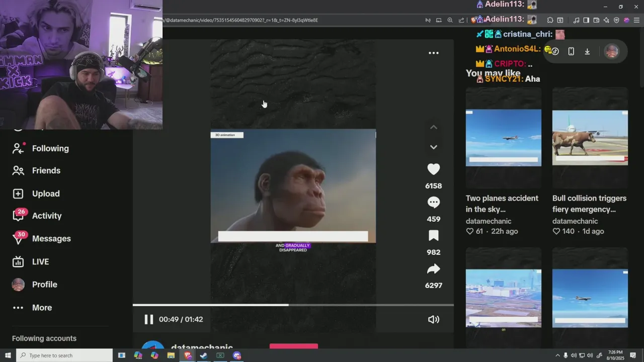This screenshot has width=644, height=362.
Task: Share video using the arrow icon
Action: (433, 269)
